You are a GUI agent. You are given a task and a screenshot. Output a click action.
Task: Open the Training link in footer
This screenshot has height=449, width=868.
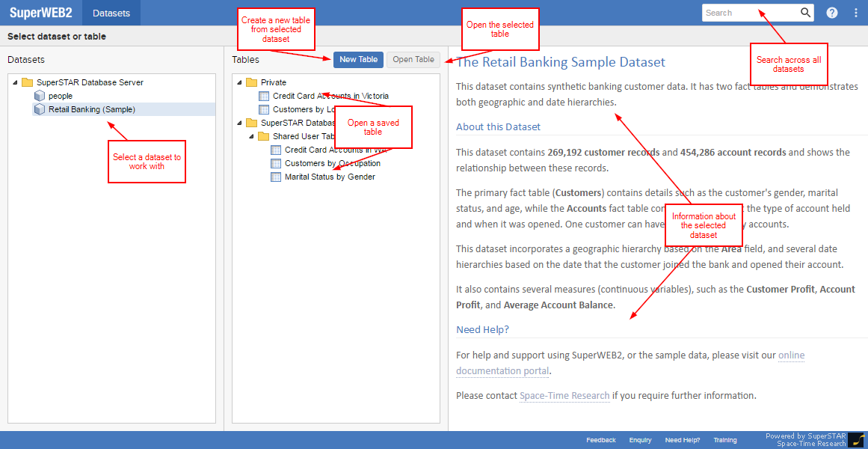click(724, 440)
